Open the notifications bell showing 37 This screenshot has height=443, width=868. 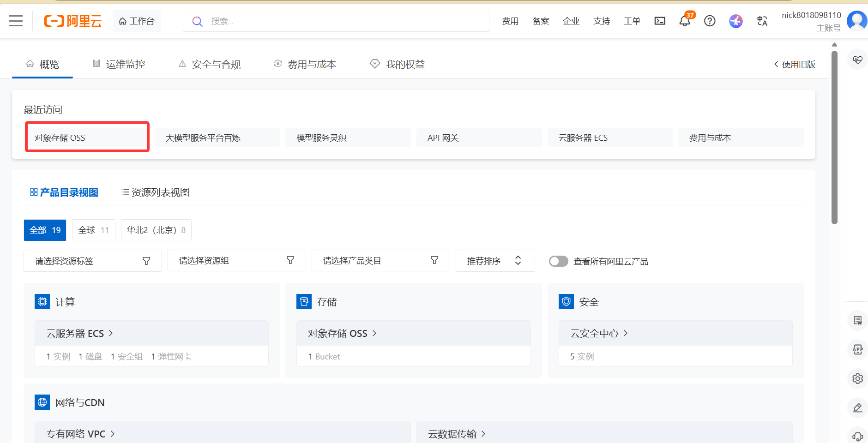point(685,21)
